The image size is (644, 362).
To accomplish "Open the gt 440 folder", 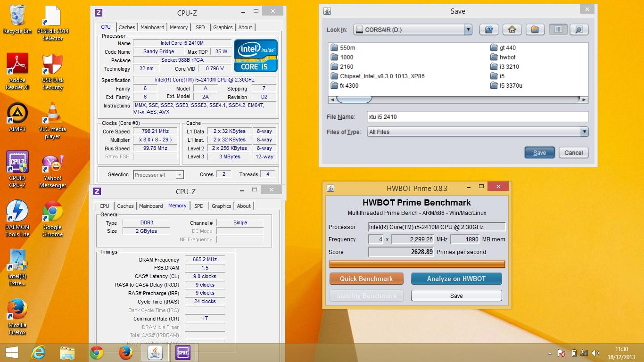I will point(503,48).
